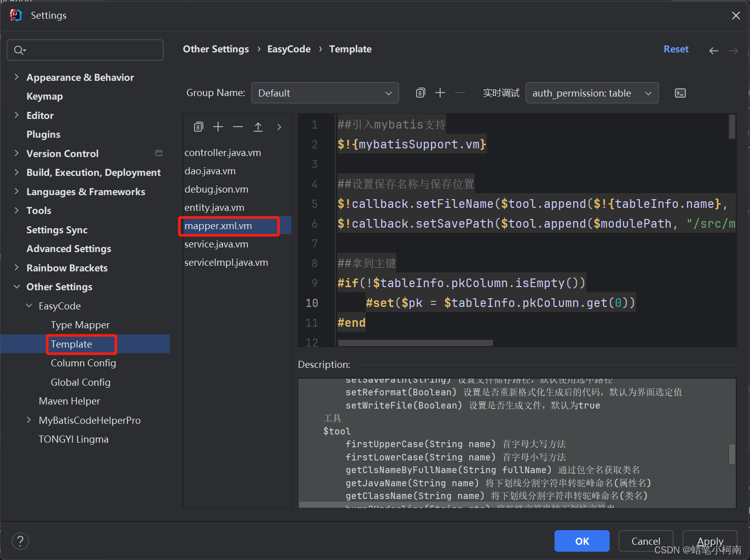Expand the Tools section
The image size is (750, 560).
click(16, 210)
